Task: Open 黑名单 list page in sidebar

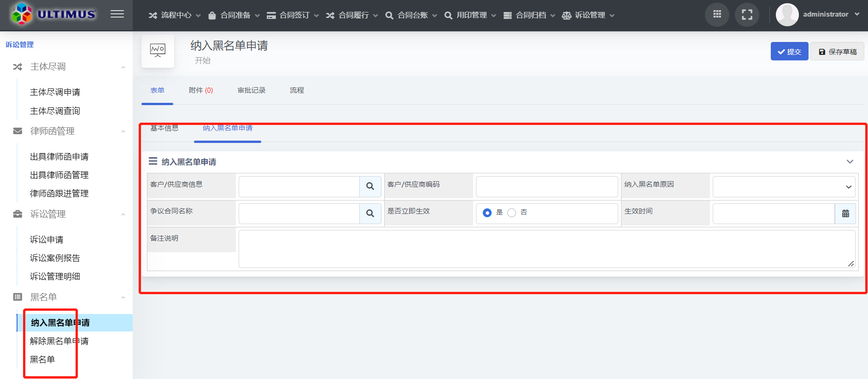Action: [x=42, y=360]
